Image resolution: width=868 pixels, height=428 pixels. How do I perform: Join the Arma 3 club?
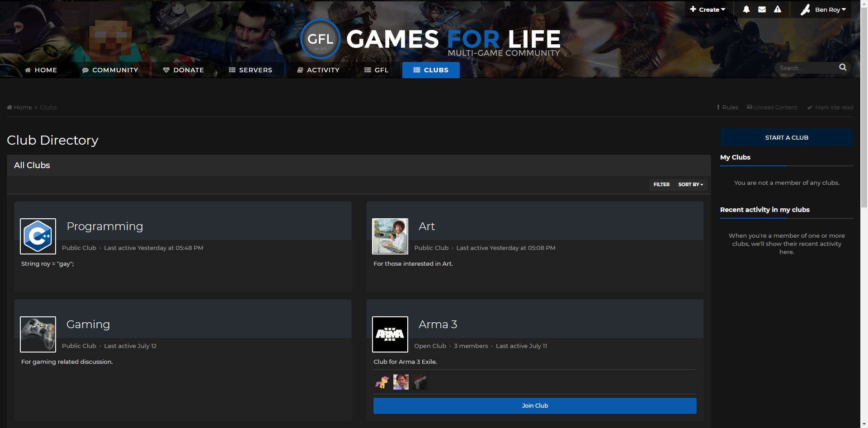[x=535, y=406]
